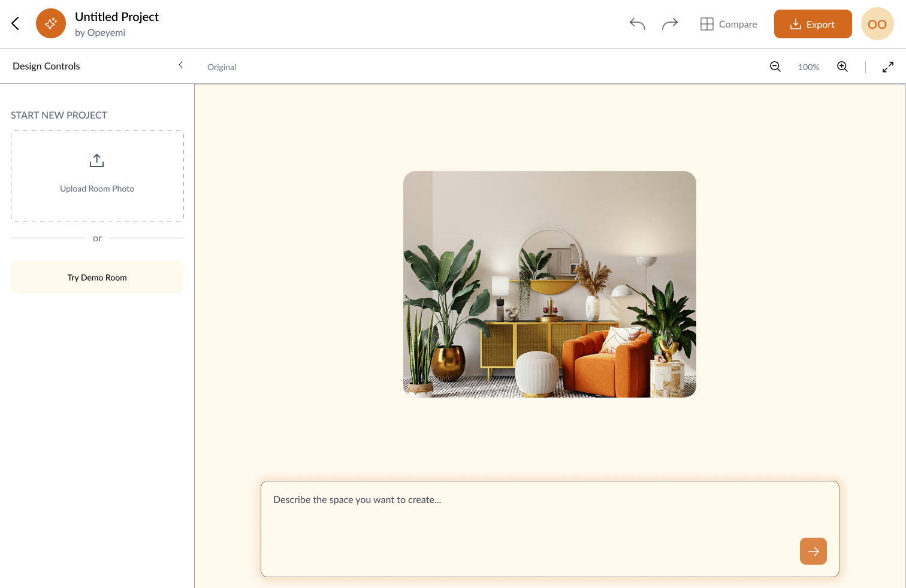Click the START NEW PROJECT heading
This screenshot has width=906, height=588.
pos(59,115)
